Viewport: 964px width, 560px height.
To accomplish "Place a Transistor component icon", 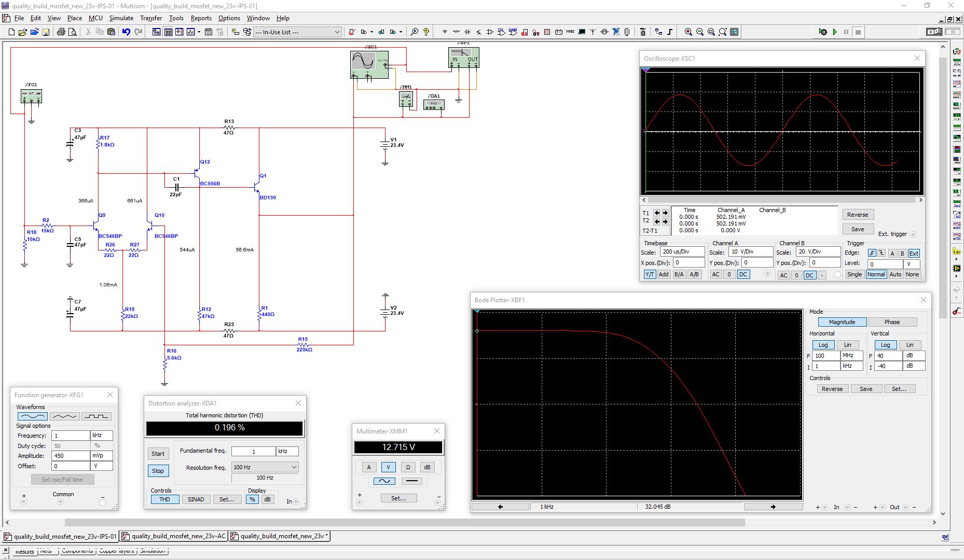I will 478,32.
